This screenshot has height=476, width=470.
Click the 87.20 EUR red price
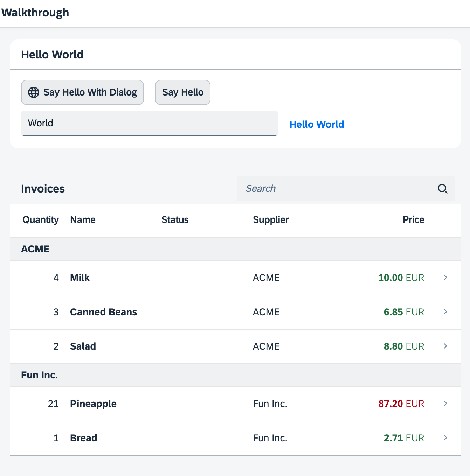click(401, 404)
